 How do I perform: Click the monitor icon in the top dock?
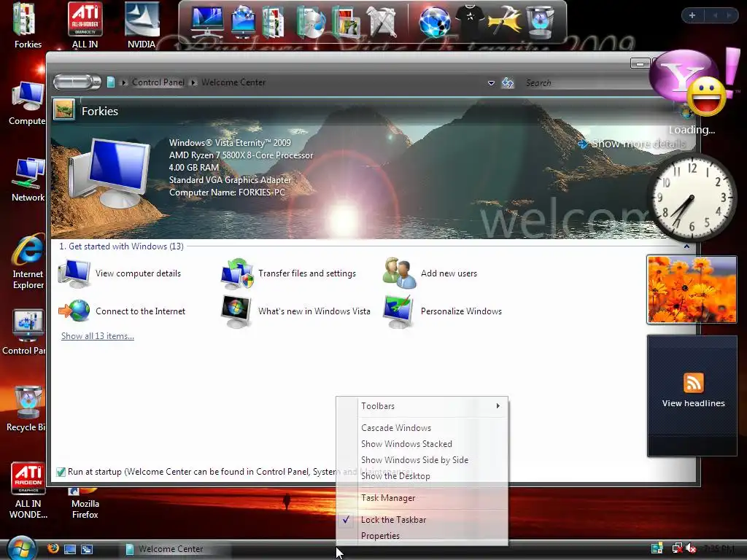[x=206, y=21]
